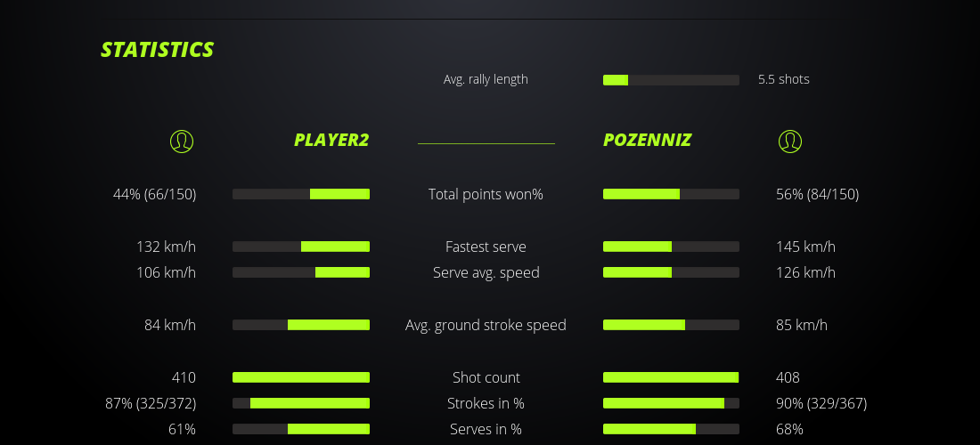Image resolution: width=980 pixels, height=445 pixels.
Task: Click the Strokes in % label
Action: coord(486,403)
